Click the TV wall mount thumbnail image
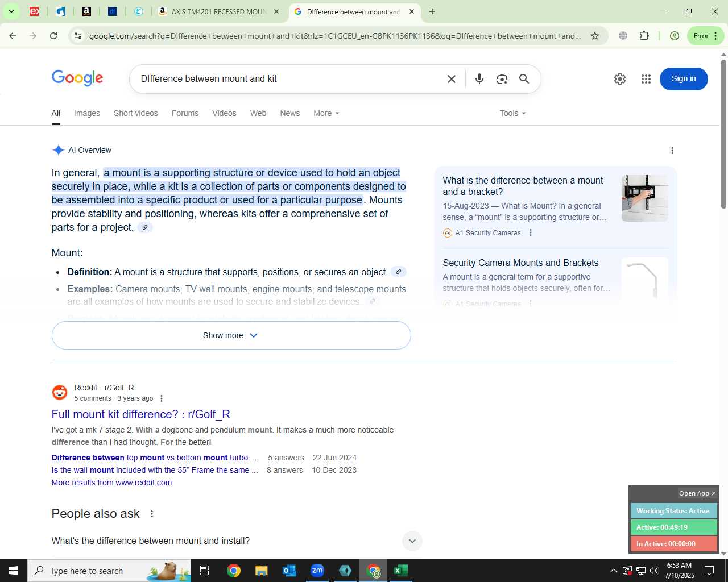728x582 pixels. [x=645, y=198]
